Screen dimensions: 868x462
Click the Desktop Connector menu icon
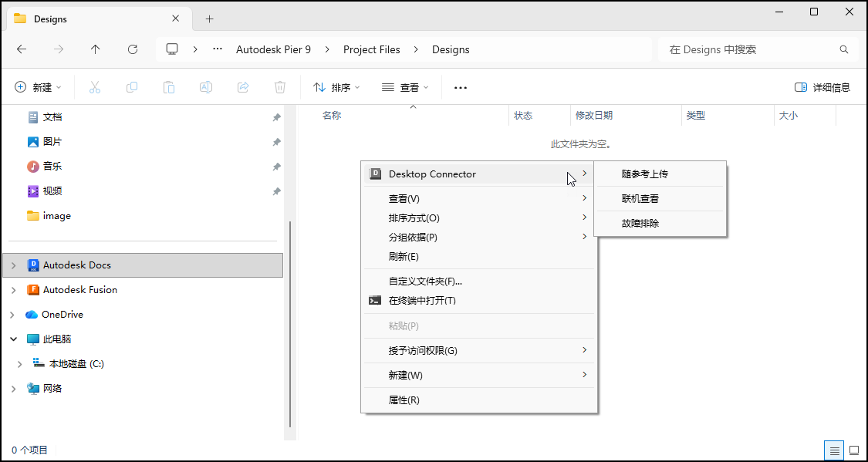pyautogui.click(x=375, y=174)
